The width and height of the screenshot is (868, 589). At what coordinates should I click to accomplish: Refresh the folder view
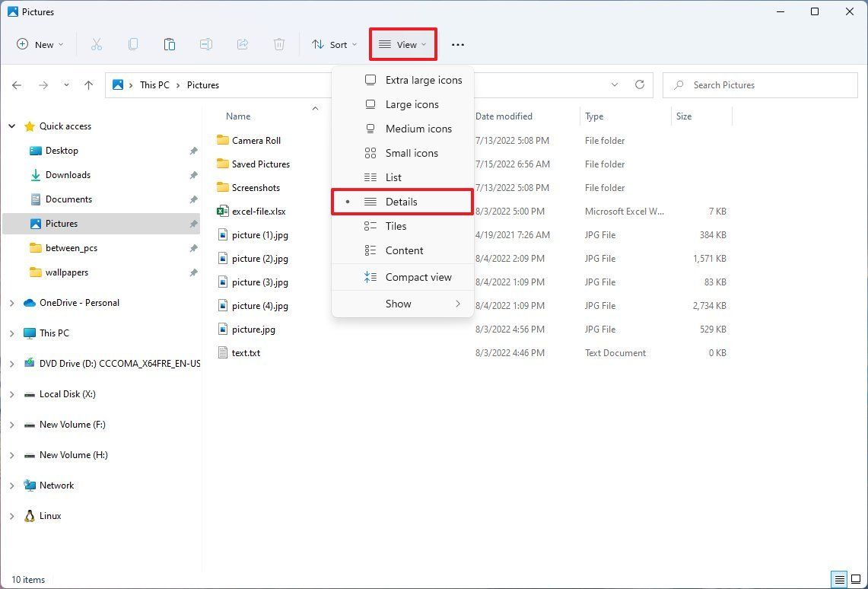pyautogui.click(x=639, y=84)
